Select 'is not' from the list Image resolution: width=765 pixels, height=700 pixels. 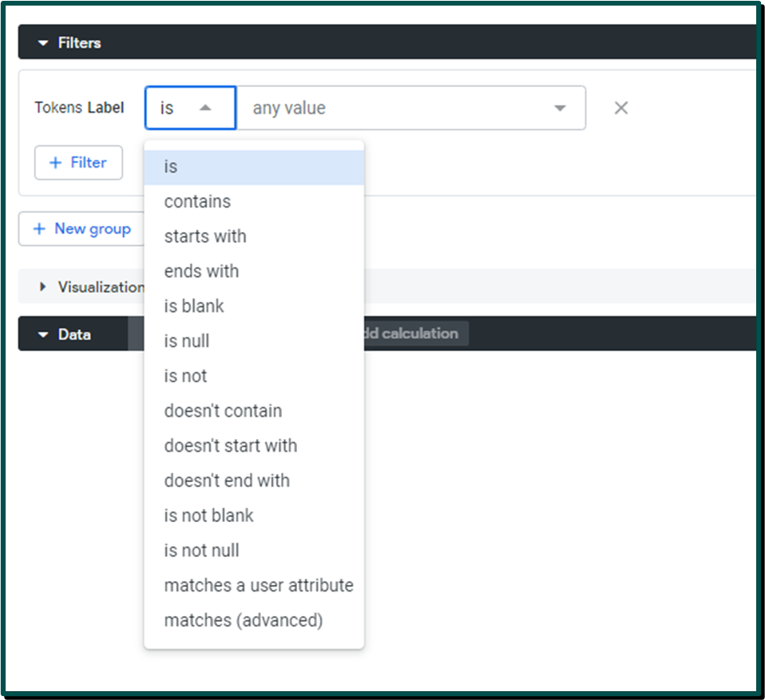(x=185, y=376)
